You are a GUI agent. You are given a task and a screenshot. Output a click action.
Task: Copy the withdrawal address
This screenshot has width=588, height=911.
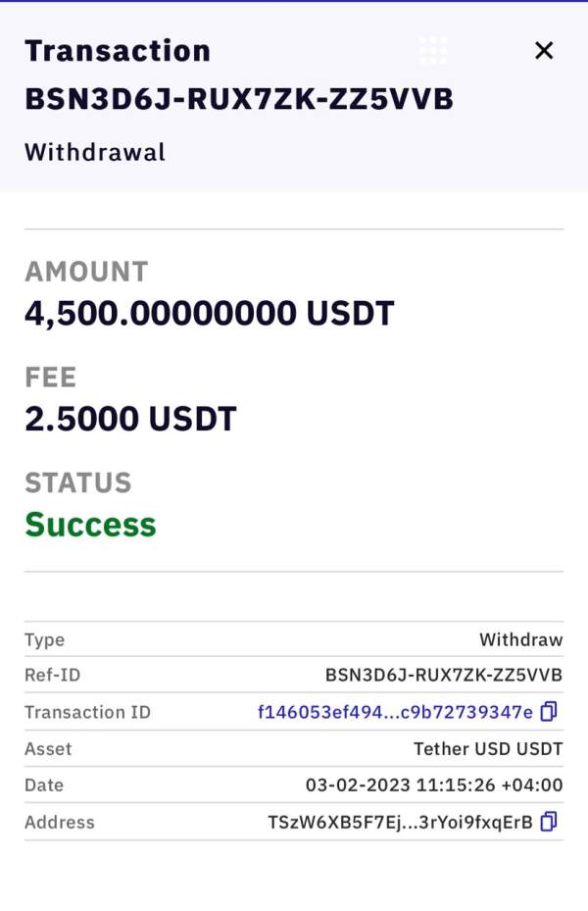[x=549, y=822]
